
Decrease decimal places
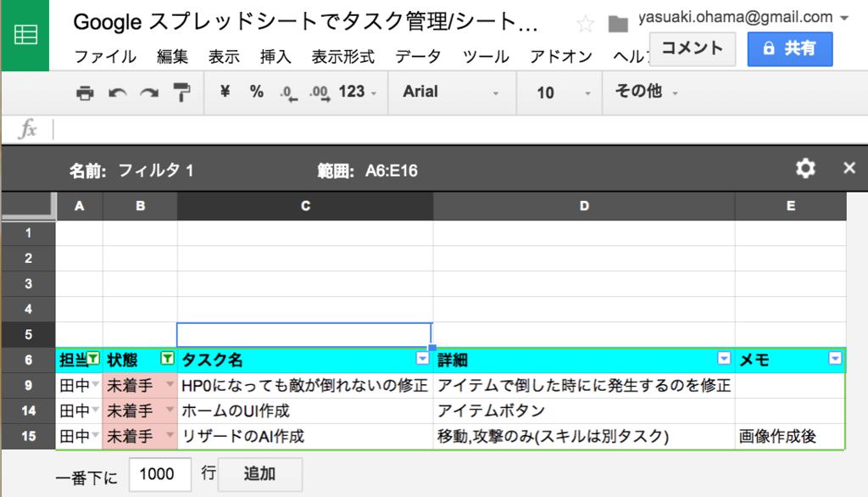tap(288, 92)
